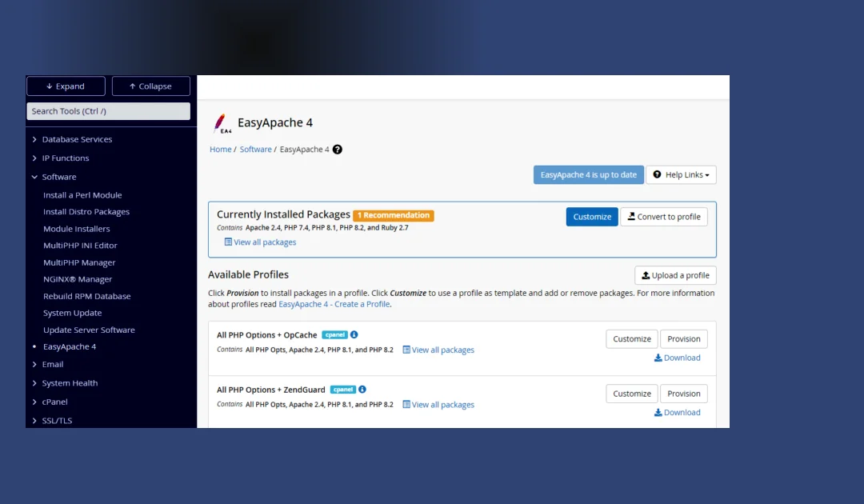Image resolution: width=864 pixels, height=504 pixels.
Task: View all packages for OpCache profile
Action: coord(438,350)
